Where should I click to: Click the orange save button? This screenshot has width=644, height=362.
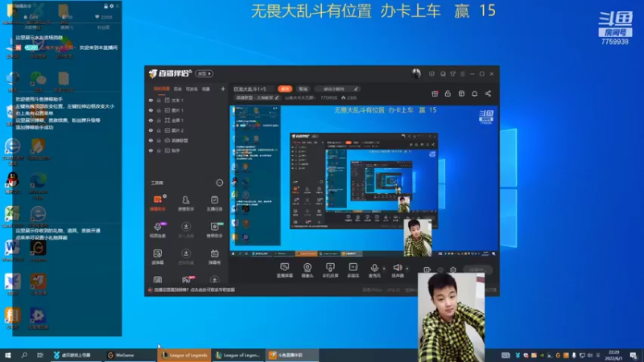[x=285, y=88]
